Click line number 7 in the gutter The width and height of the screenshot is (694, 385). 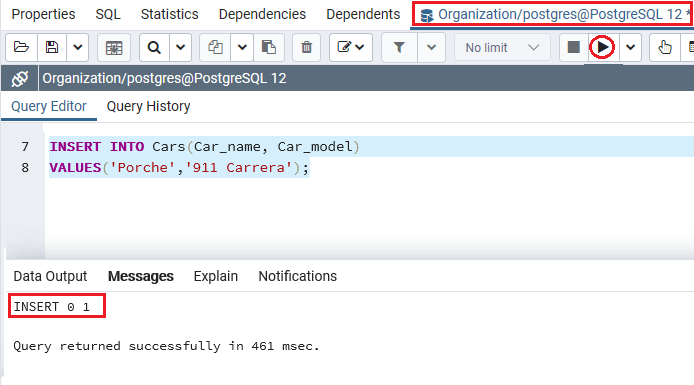[x=25, y=146]
